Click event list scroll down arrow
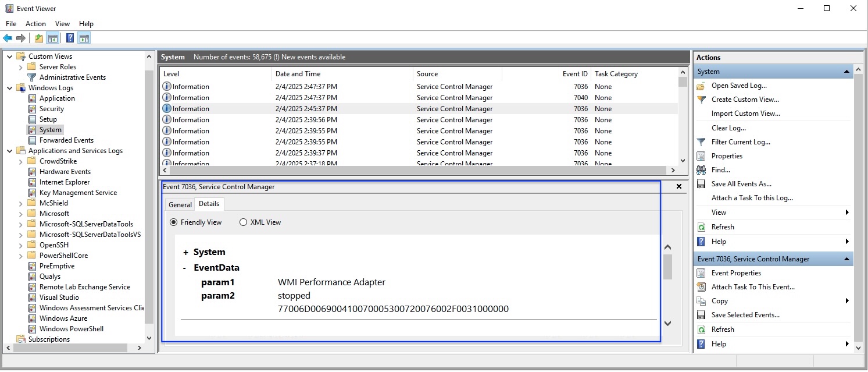This screenshot has height=372, width=868. point(683,160)
